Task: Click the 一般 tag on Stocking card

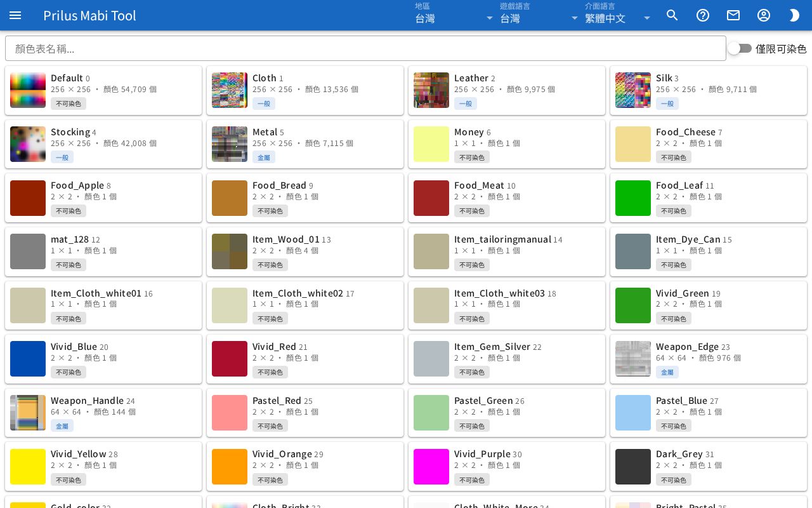Action: point(62,157)
